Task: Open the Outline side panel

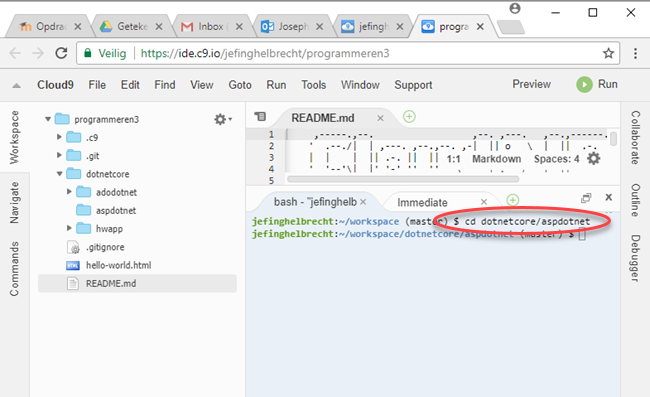Action: [x=635, y=200]
